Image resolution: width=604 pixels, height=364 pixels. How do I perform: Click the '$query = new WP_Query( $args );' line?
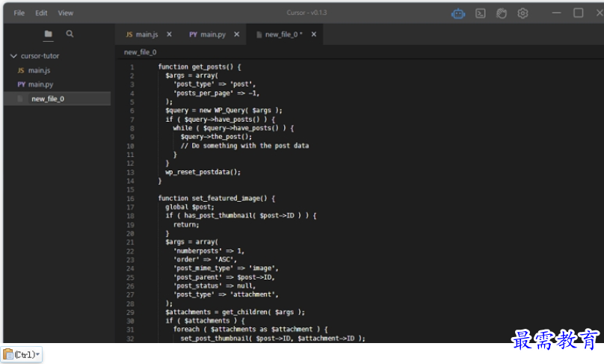coord(224,111)
